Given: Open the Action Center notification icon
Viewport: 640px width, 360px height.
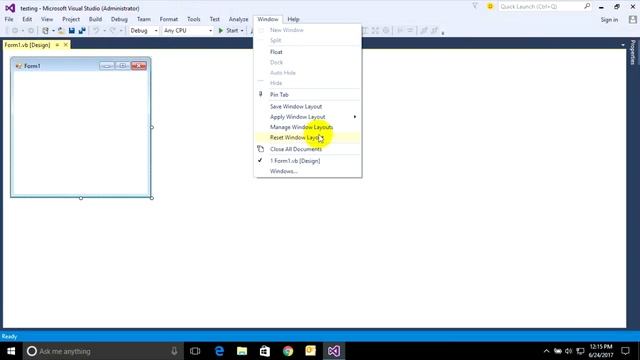Looking at the screenshot, I should (x=625, y=351).
